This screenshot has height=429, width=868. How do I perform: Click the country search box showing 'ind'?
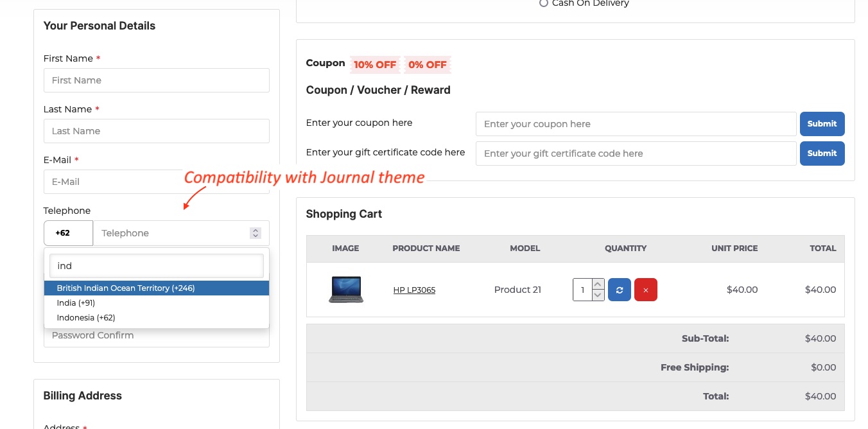(x=156, y=265)
